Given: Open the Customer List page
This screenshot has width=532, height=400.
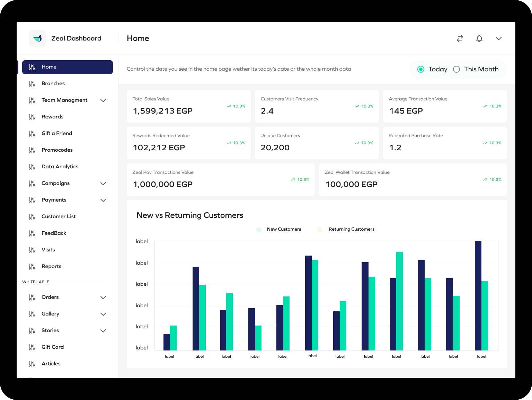Looking at the screenshot, I should (68, 217).
